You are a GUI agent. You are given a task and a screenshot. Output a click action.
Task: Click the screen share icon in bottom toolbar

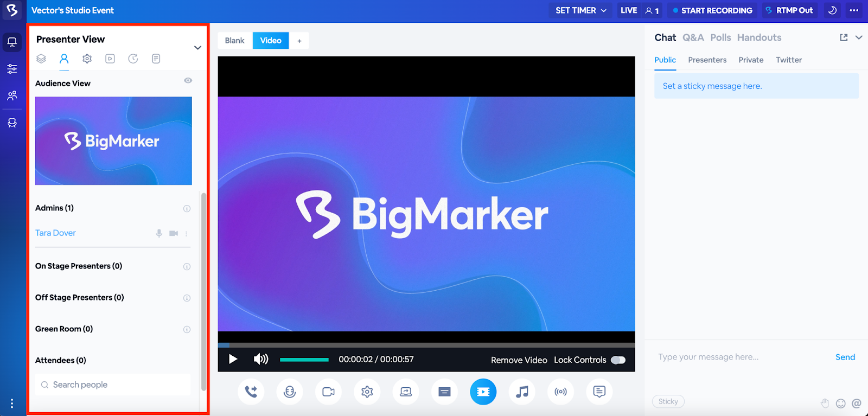coord(406,392)
